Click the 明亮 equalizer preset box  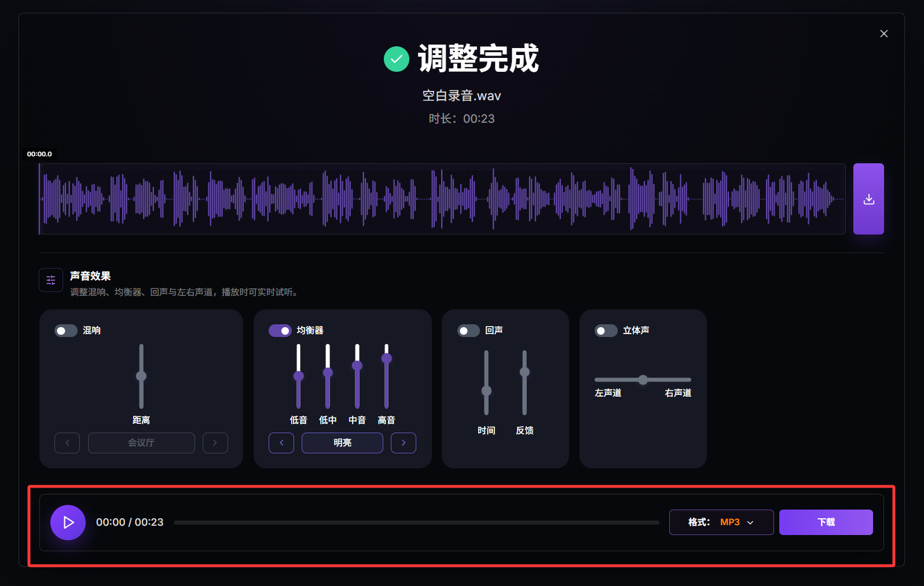tap(342, 443)
